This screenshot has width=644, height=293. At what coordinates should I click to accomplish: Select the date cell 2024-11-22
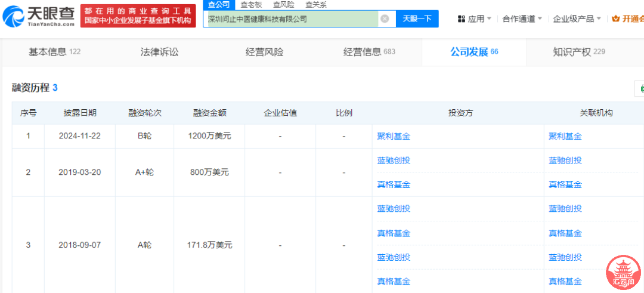point(80,136)
